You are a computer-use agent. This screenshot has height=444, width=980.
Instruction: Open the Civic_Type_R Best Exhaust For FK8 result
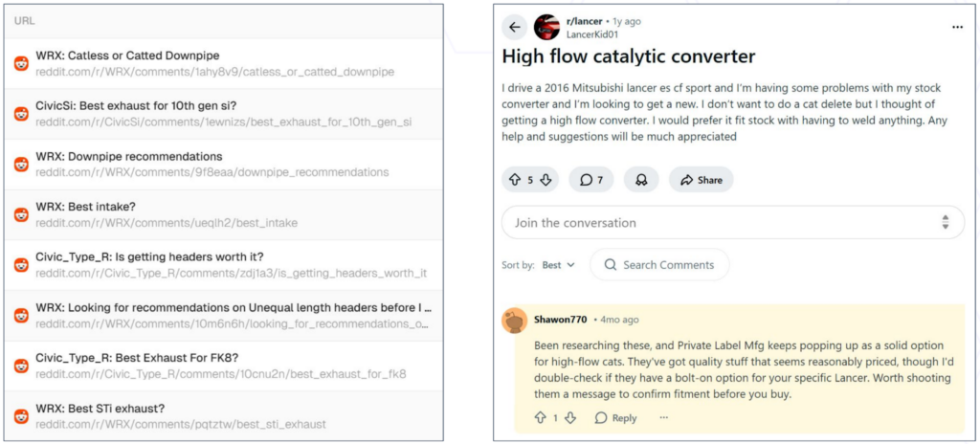point(125,357)
